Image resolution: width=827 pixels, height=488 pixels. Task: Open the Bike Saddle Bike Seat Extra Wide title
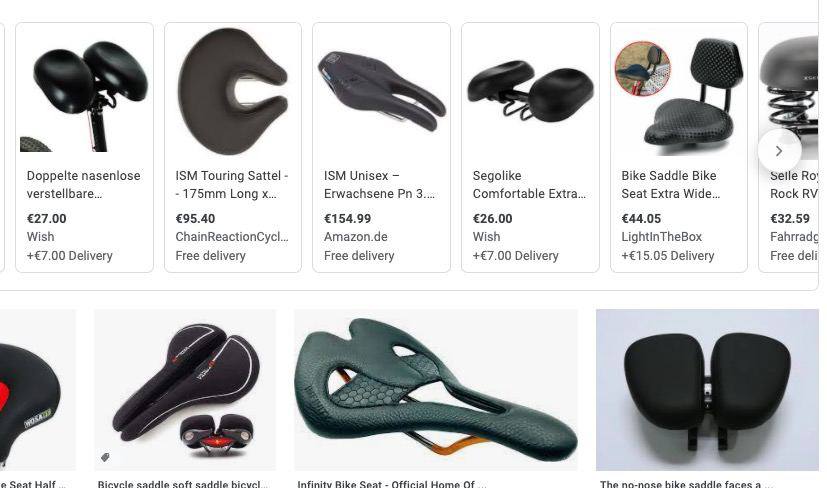[671, 185]
